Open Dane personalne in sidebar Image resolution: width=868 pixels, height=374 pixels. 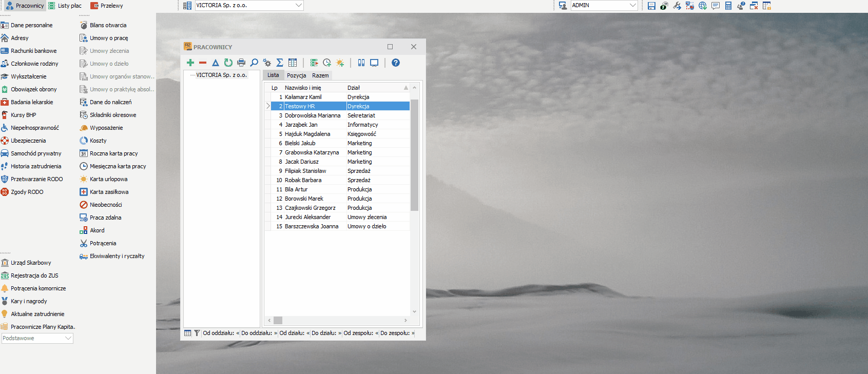pyautogui.click(x=27, y=25)
